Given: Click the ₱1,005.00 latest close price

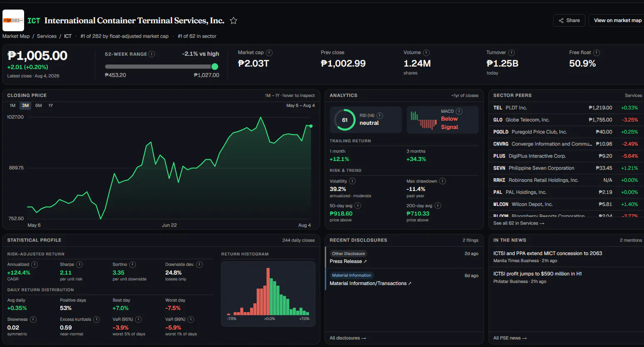Looking at the screenshot, I should (37, 56).
